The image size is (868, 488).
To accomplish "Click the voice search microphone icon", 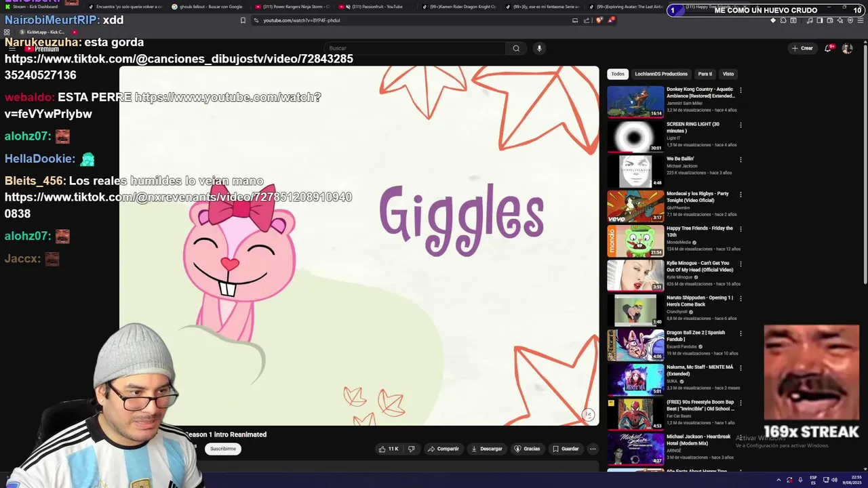I will [x=539, y=48].
